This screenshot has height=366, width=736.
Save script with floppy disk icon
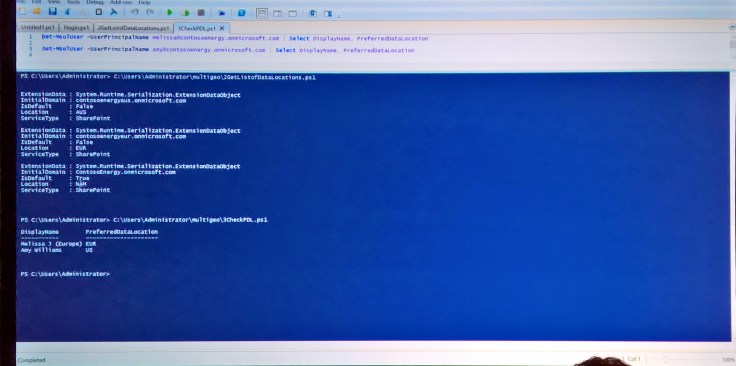[x=53, y=12]
